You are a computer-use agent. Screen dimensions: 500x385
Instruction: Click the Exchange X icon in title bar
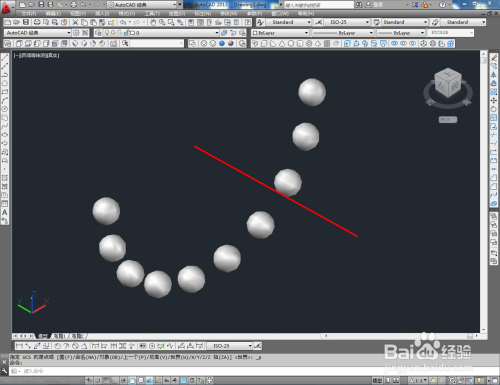tap(415, 5)
